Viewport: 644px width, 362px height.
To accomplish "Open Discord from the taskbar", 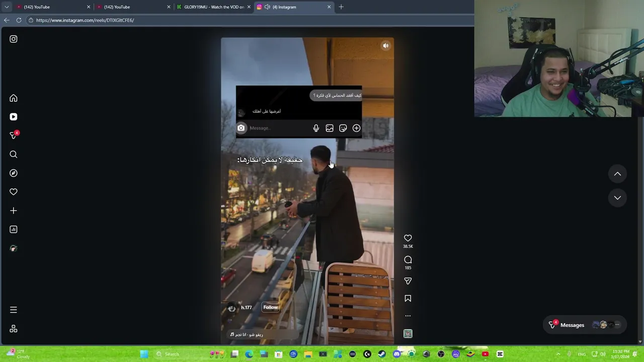I will click(396, 354).
